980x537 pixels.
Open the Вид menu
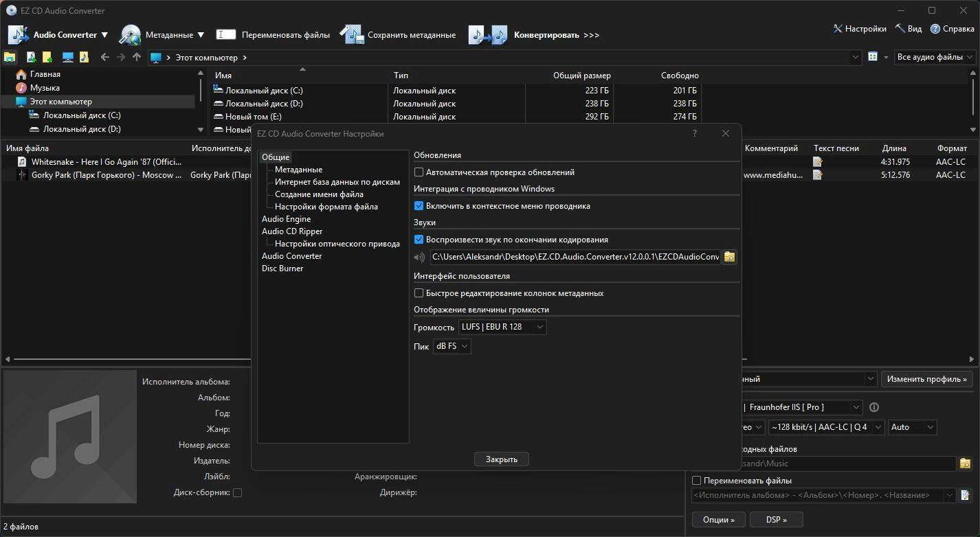click(x=908, y=29)
